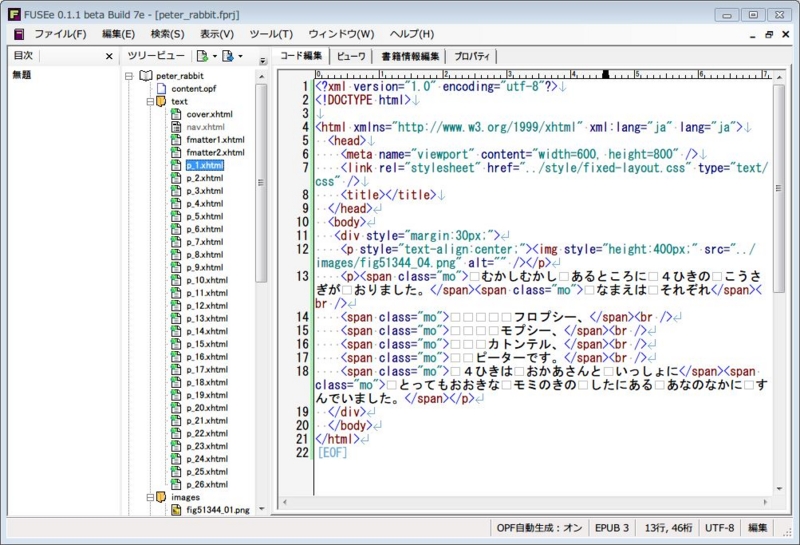
Task: Open the ファイル(F) menu
Action: coord(60,34)
